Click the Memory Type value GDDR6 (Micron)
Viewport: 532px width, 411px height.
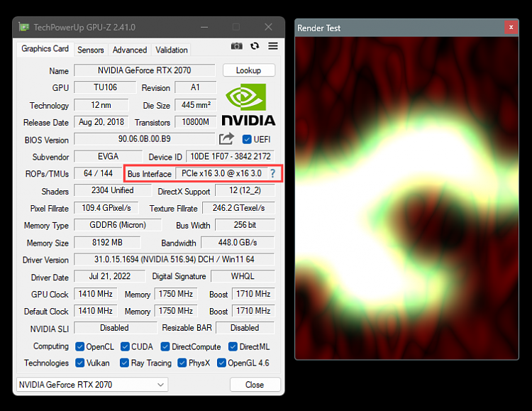pyautogui.click(x=118, y=225)
